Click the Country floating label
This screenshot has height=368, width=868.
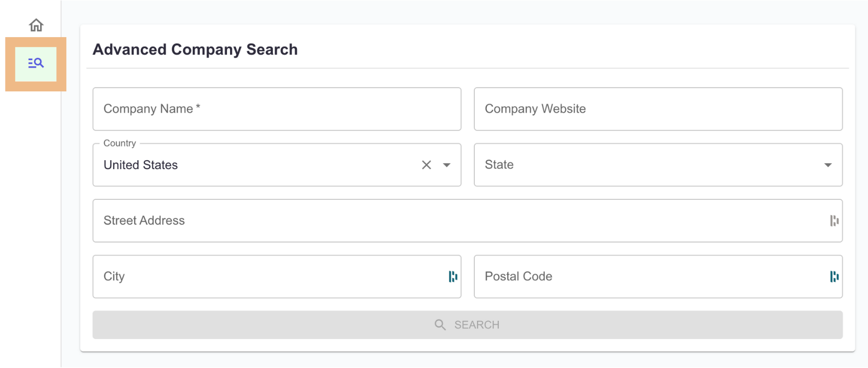(120, 143)
